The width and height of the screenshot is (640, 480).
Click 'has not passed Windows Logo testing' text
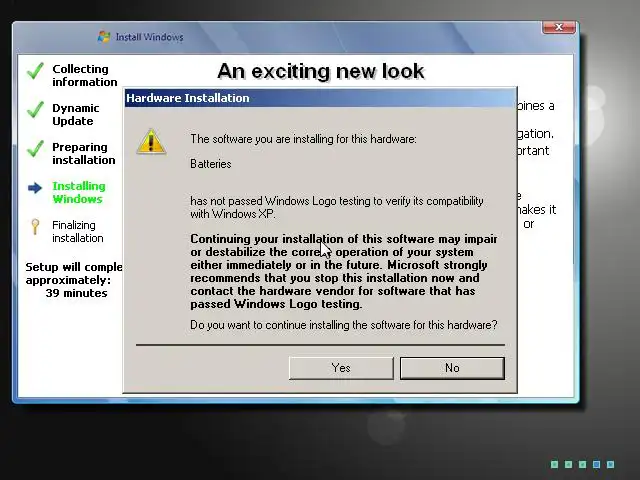(337, 207)
